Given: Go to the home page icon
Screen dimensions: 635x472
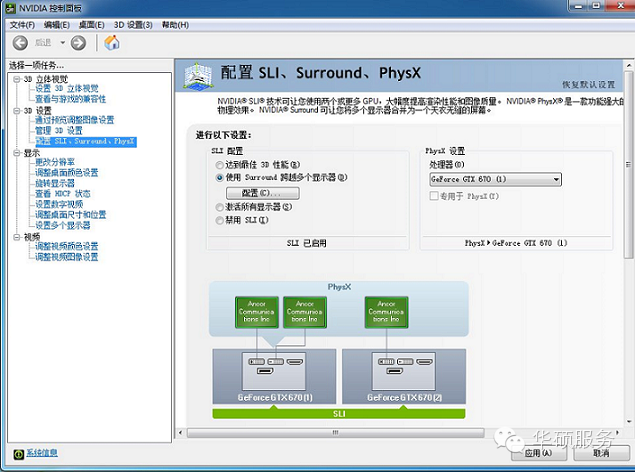Looking at the screenshot, I should click(x=112, y=42).
